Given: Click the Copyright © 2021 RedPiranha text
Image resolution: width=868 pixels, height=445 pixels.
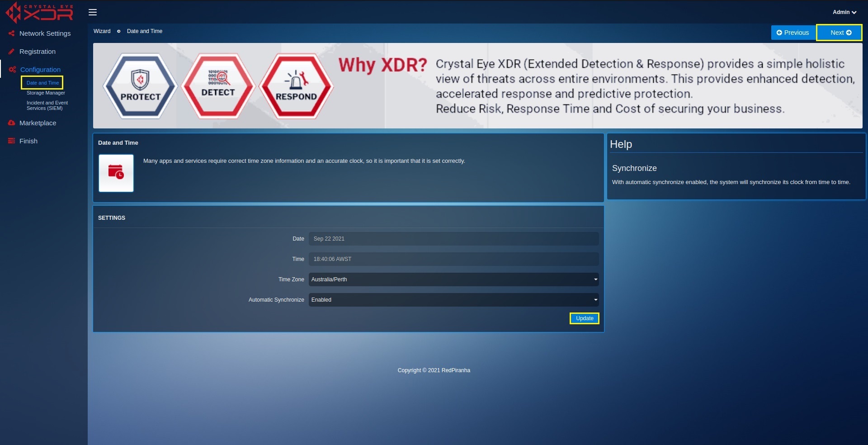Looking at the screenshot, I should click(x=434, y=370).
